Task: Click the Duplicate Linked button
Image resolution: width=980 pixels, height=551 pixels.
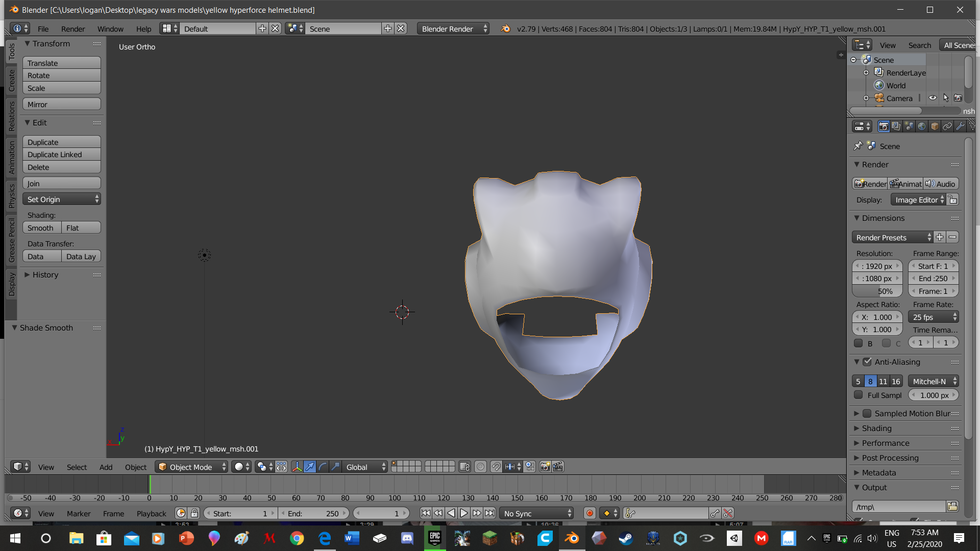Action: (61, 155)
